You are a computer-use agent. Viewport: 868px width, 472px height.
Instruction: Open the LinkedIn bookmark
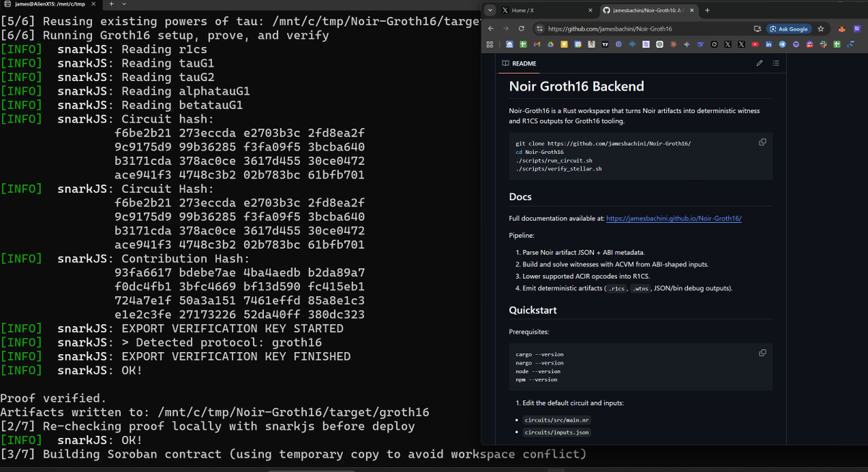point(768,44)
